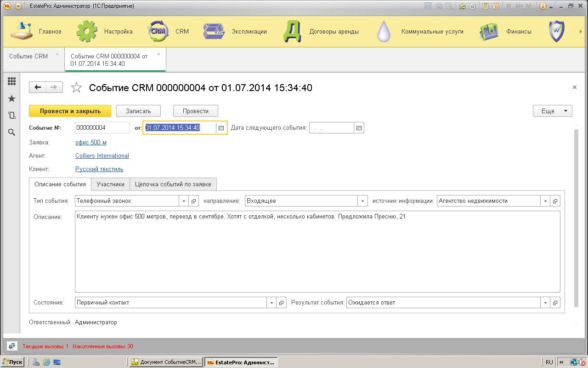Open Search magnifier in left sidebar
This screenshot has height=368, width=588.
pyautogui.click(x=12, y=132)
